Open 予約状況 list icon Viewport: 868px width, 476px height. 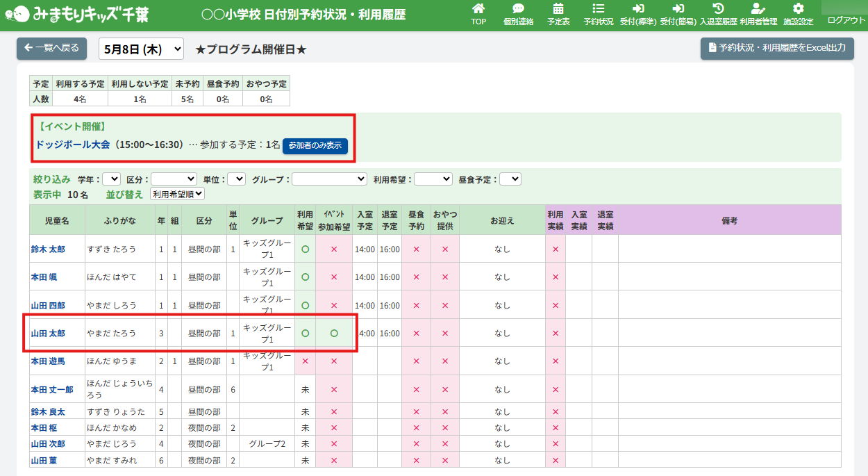tap(598, 10)
